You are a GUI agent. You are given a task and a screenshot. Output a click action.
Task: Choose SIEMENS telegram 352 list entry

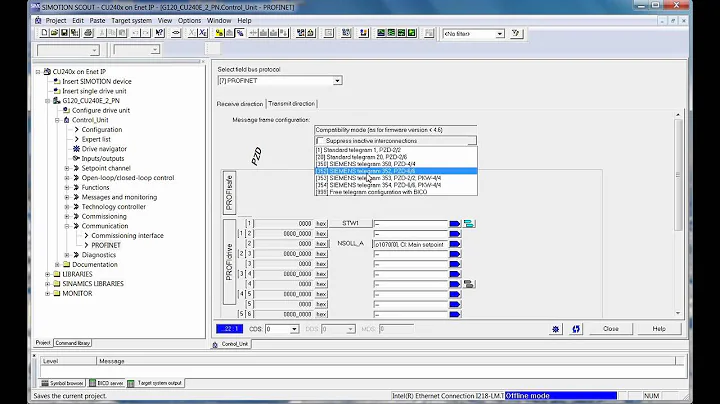pyautogui.click(x=396, y=171)
